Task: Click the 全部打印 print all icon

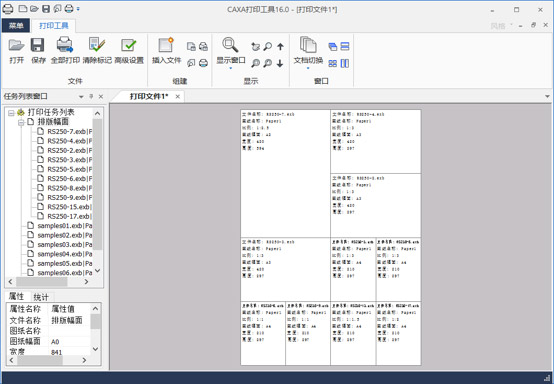Action: pyautogui.click(x=65, y=45)
